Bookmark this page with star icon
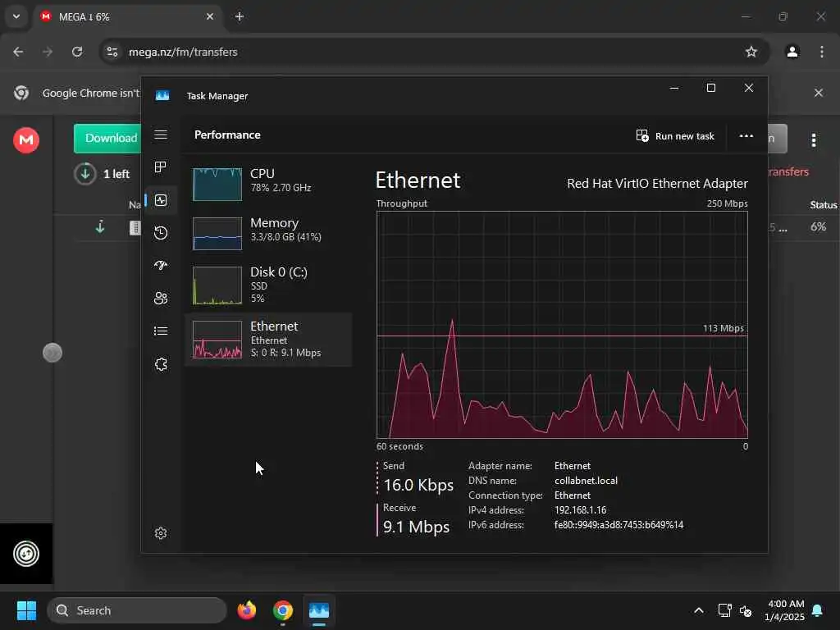 [x=751, y=52]
